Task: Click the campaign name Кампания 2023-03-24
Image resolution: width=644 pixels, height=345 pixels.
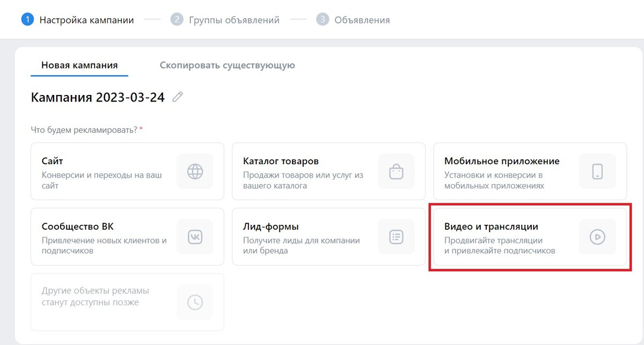Action: click(x=98, y=97)
